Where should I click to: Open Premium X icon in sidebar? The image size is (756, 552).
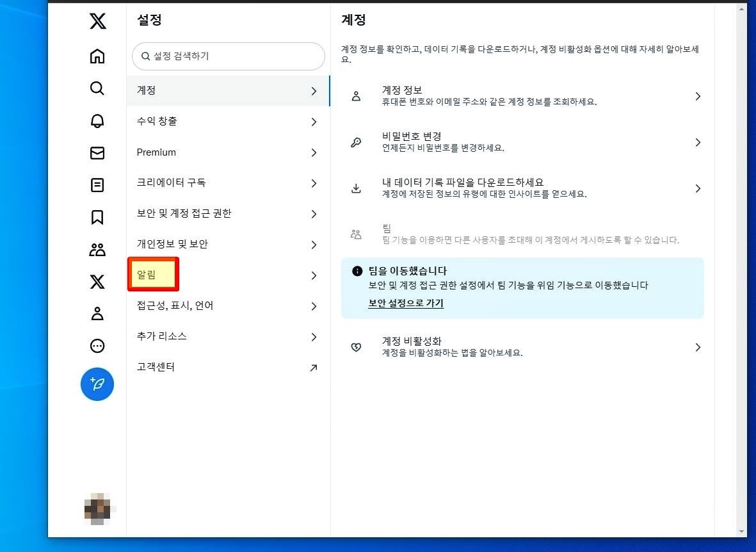point(97,281)
